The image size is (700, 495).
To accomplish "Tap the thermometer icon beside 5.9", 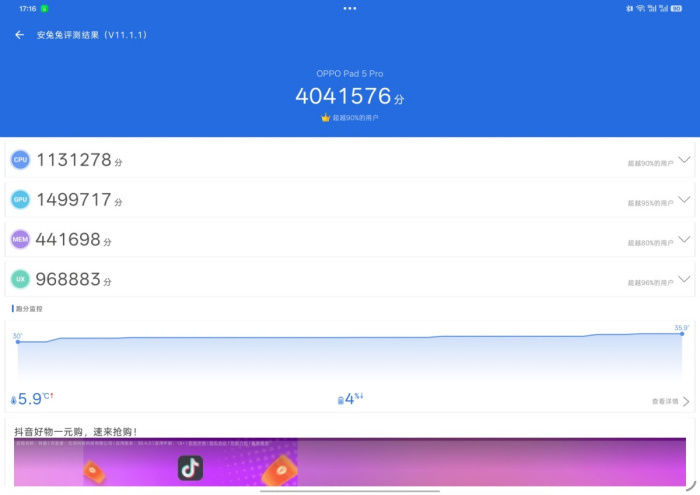I will 13,400.
